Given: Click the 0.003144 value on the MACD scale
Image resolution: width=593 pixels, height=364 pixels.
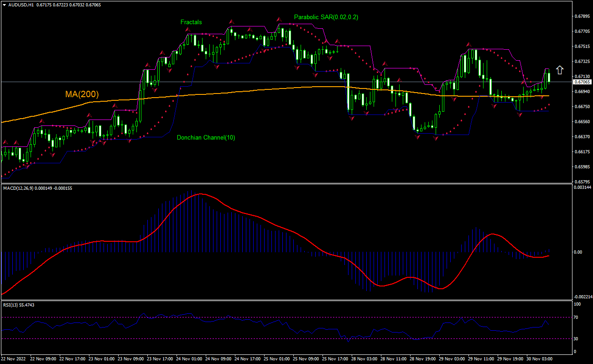Looking at the screenshot, I should click(583, 187).
